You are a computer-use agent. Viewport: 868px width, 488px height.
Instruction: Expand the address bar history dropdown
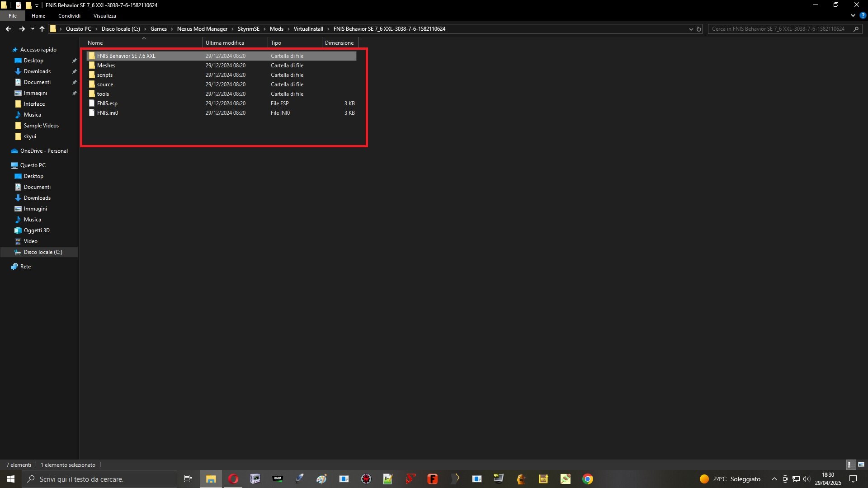click(x=691, y=29)
